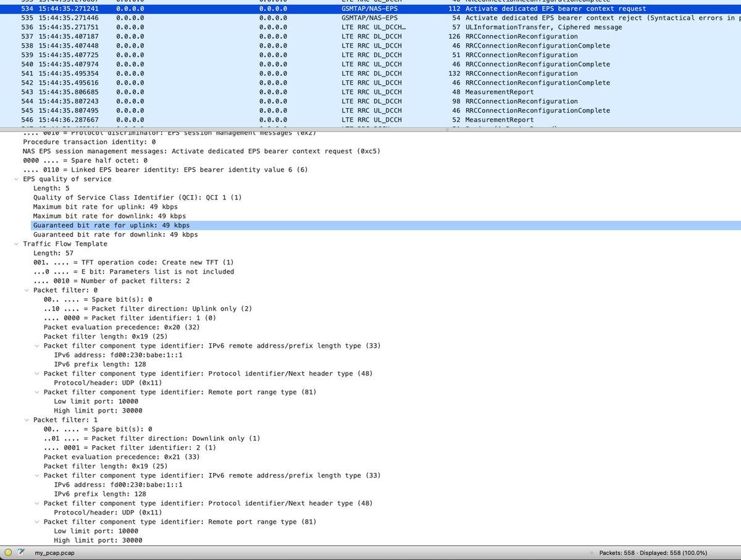
Task: Select IPv6 address fd00:230:babe:1::1 in Packet filter 0
Action: click(118, 355)
